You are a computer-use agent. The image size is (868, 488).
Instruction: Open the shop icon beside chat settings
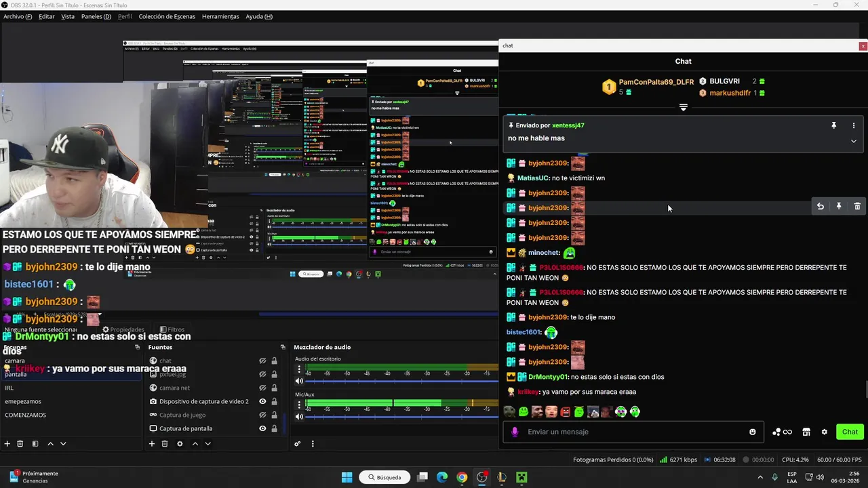click(806, 432)
